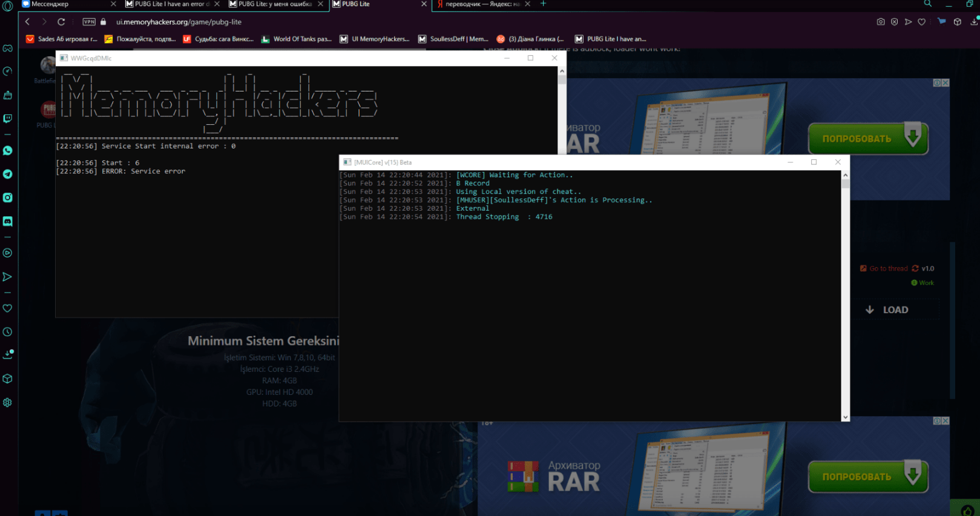
Task: Open a new tab with plus button
Action: 543,4
